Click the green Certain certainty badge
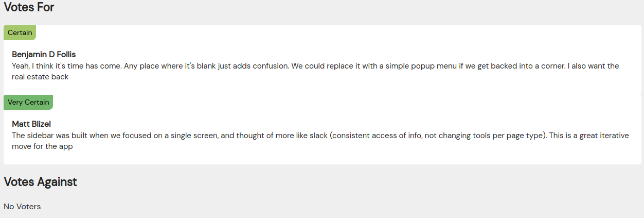The width and height of the screenshot is (644, 218). [20, 32]
